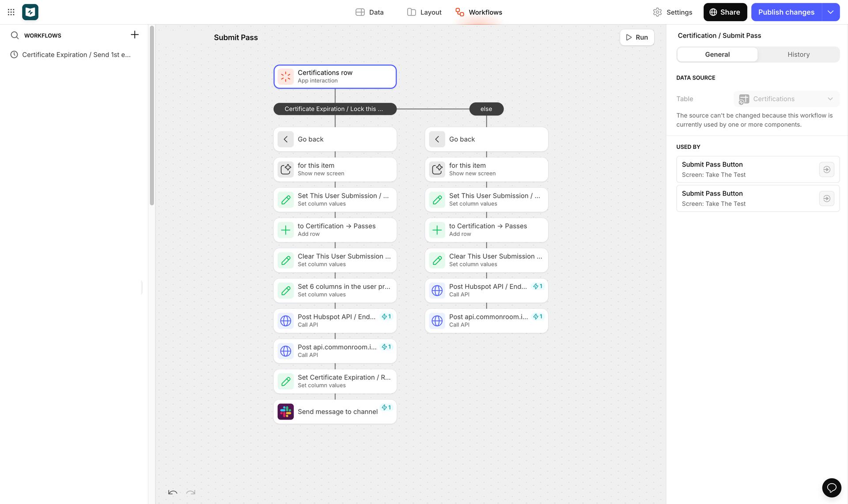
Task: Click the navigate arrow beside Submit Pass Button
Action: 827,169
